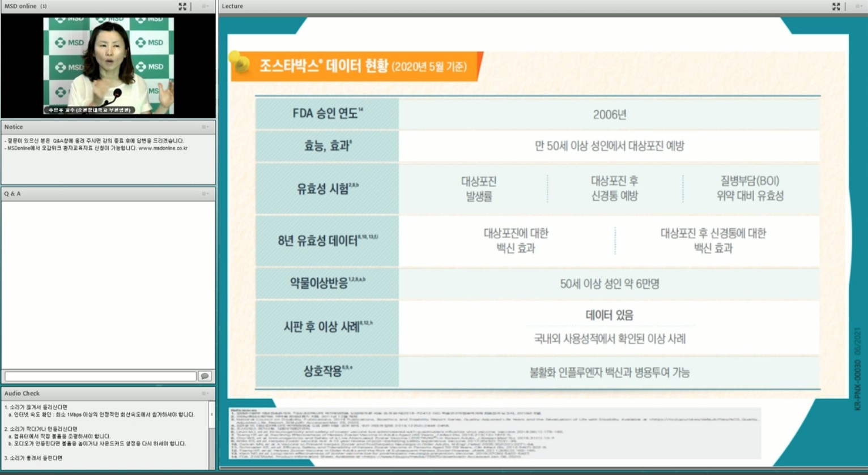Image resolution: width=868 pixels, height=475 pixels.
Task: Click the Q & A pod header label
Action: pos(12,194)
